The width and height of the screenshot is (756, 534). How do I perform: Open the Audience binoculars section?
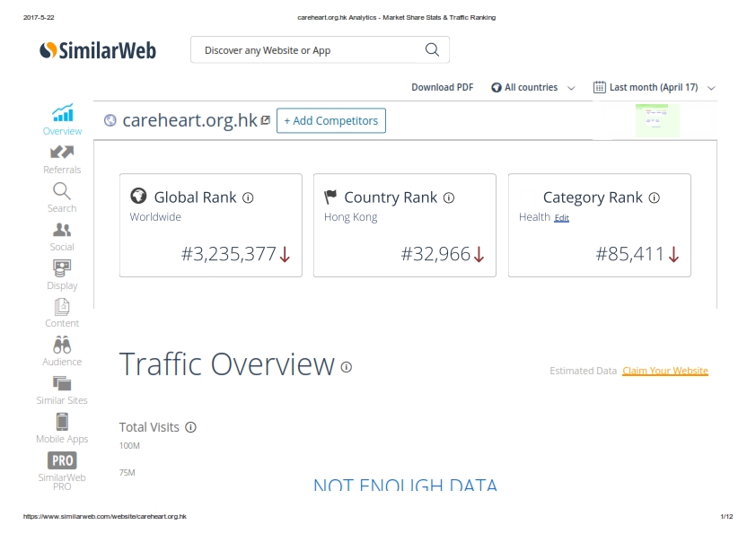click(62, 351)
